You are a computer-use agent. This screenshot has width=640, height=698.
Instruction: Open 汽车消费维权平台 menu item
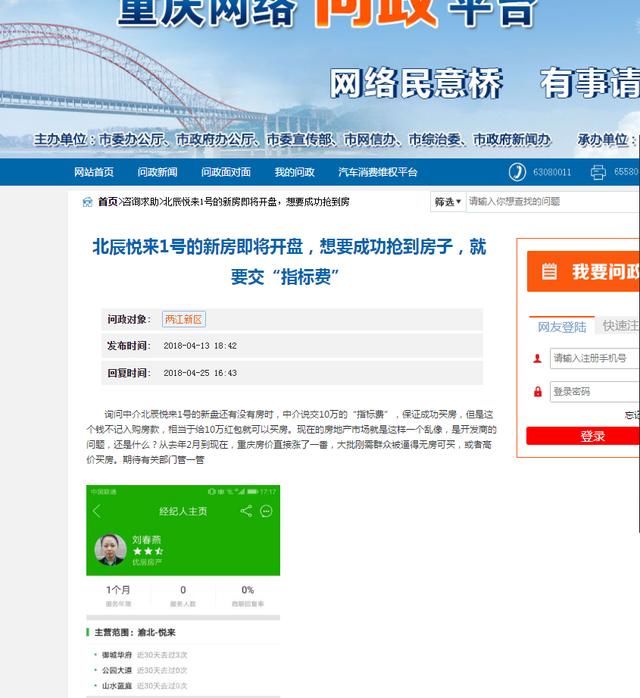[x=377, y=172]
